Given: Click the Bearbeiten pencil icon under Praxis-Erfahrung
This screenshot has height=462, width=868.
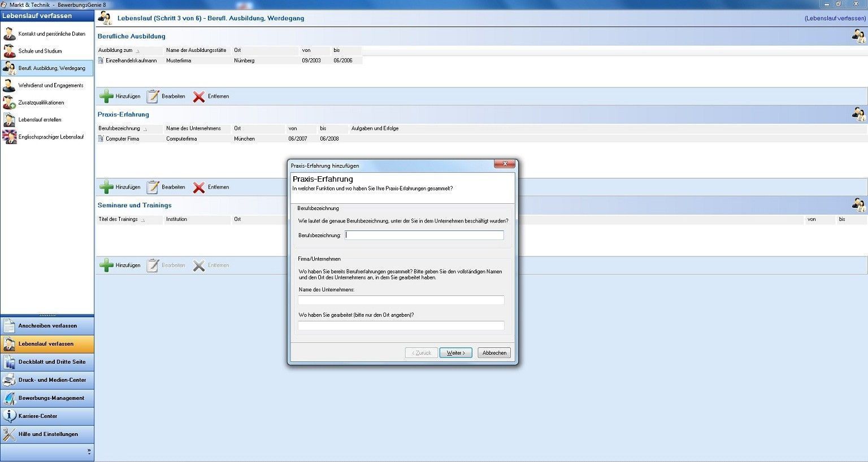Looking at the screenshot, I should (153, 187).
